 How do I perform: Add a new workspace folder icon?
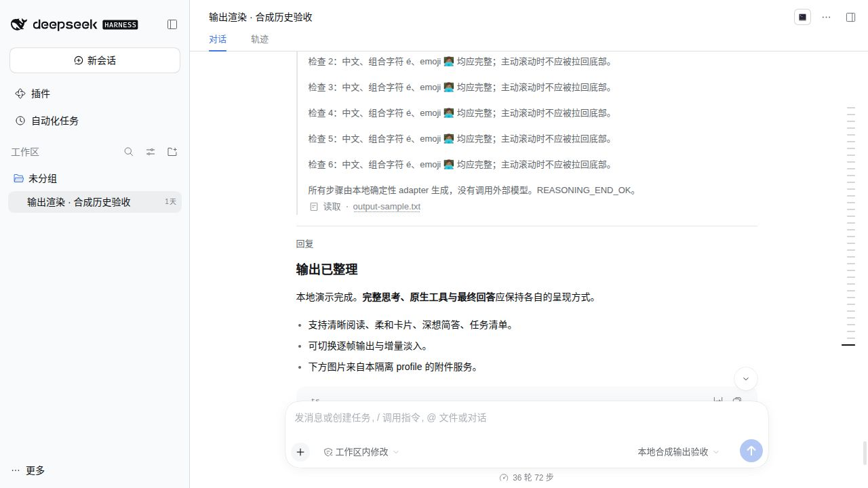172,152
